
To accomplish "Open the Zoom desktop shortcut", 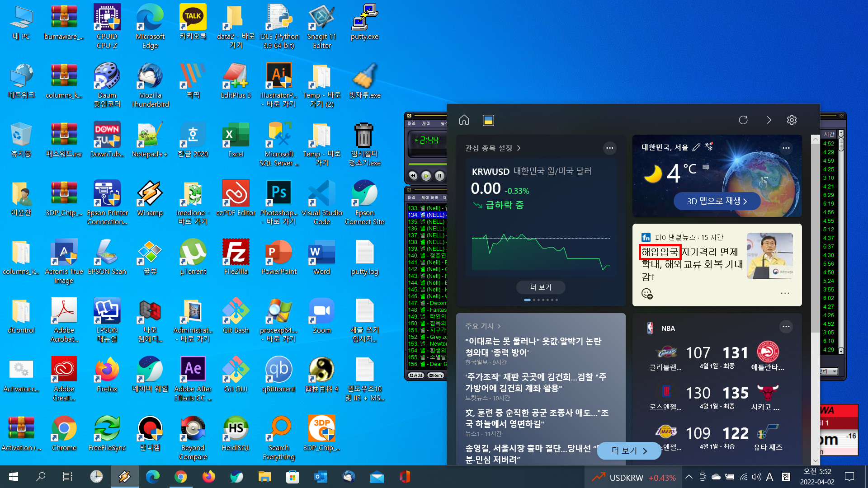I will (322, 315).
